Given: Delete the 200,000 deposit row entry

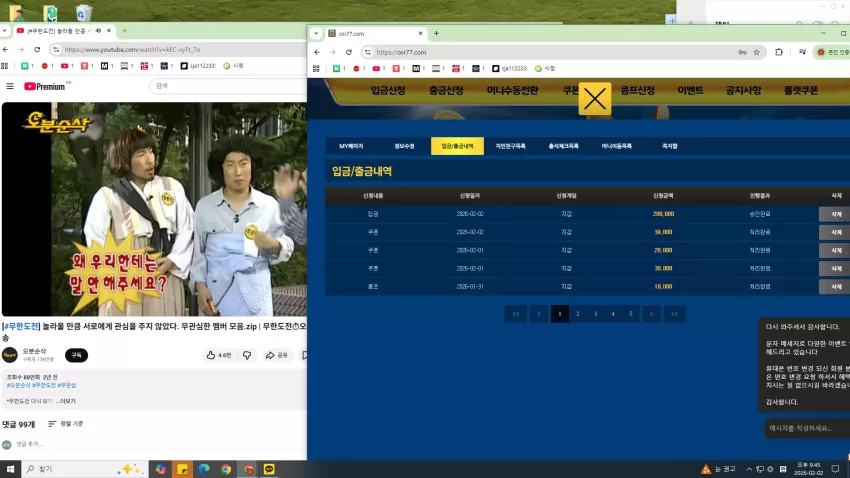Looking at the screenshot, I should [835, 214].
